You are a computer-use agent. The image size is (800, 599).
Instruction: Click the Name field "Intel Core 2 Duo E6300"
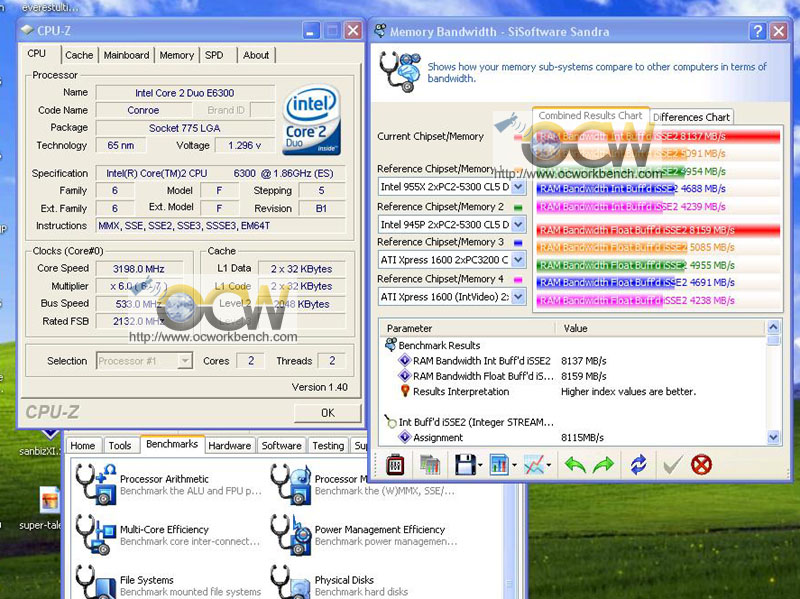coord(185,93)
